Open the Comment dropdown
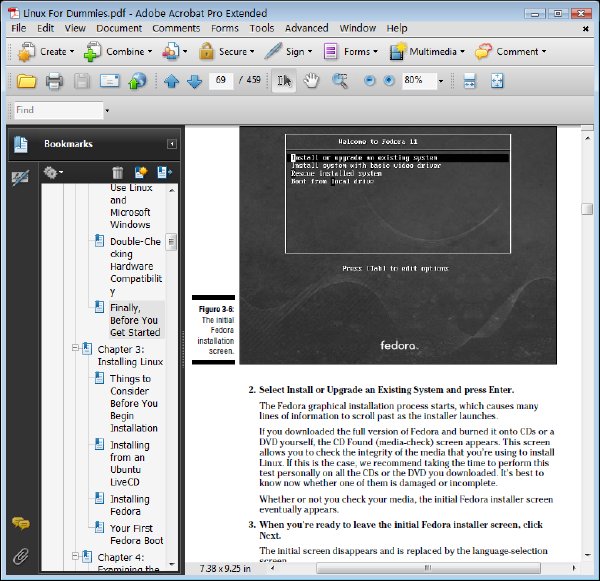 (x=510, y=52)
